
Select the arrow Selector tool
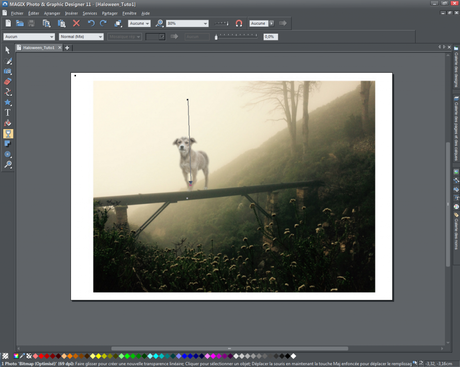coord(8,50)
